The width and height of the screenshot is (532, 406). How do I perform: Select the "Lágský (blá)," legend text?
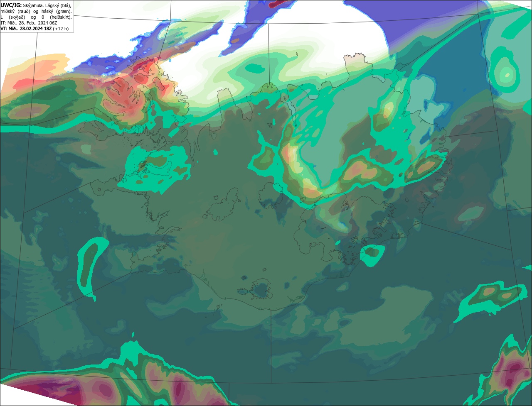point(58,6)
